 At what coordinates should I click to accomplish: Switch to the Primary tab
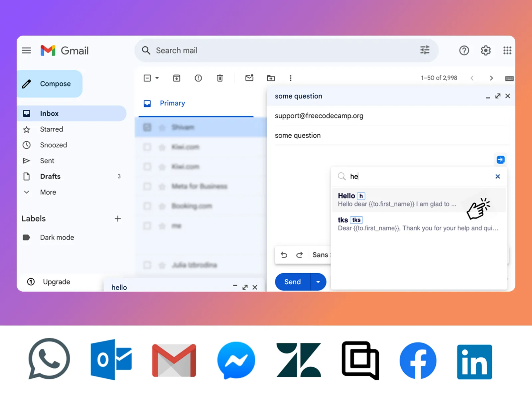(x=172, y=103)
